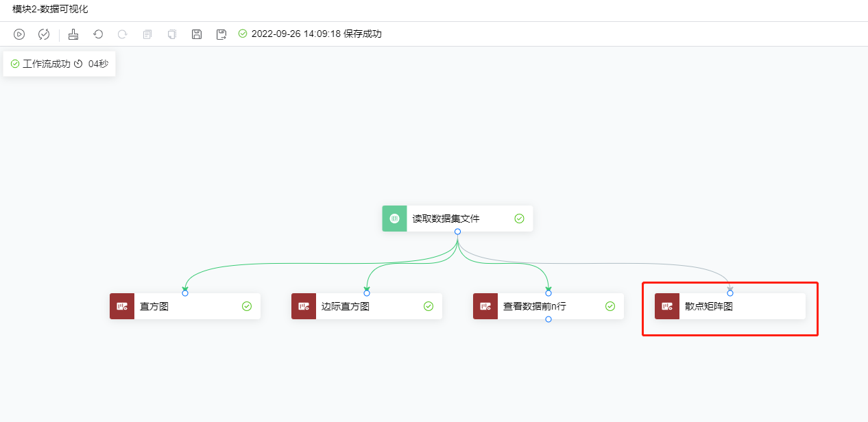Image resolution: width=868 pixels, height=422 pixels.
Task: Click the circular check refresh-run icon
Action: [44, 34]
